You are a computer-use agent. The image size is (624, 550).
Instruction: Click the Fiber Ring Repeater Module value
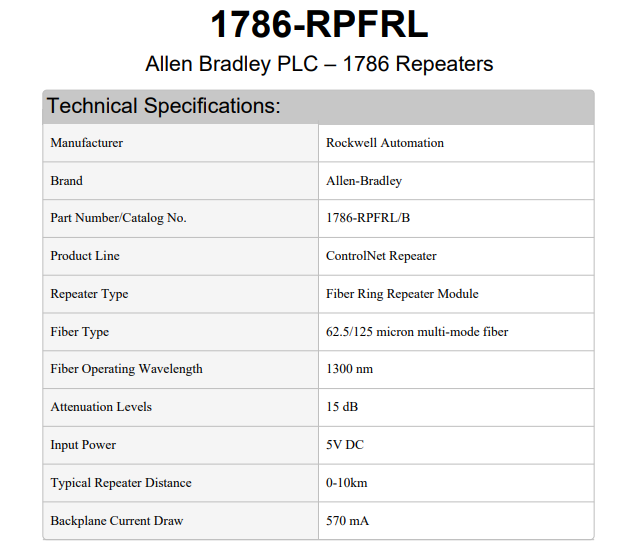[x=402, y=294]
